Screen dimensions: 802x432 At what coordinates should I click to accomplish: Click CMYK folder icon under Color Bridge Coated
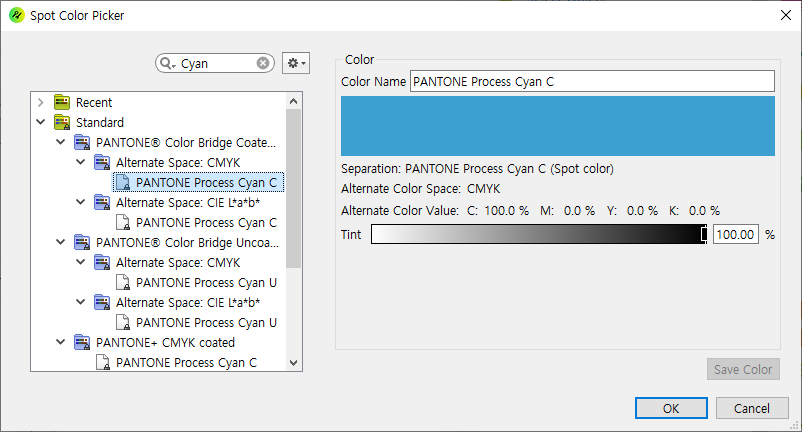(x=102, y=163)
